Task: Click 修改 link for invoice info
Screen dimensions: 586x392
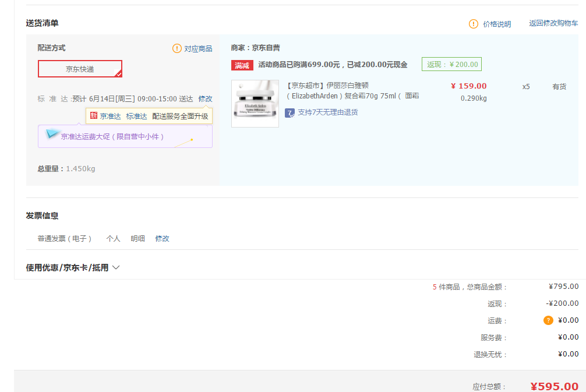Action: (162, 238)
